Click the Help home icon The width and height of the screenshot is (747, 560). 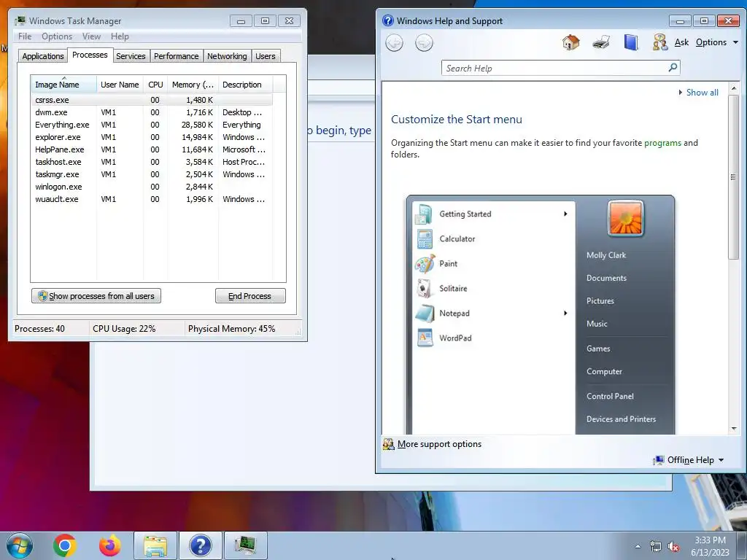click(570, 42)
